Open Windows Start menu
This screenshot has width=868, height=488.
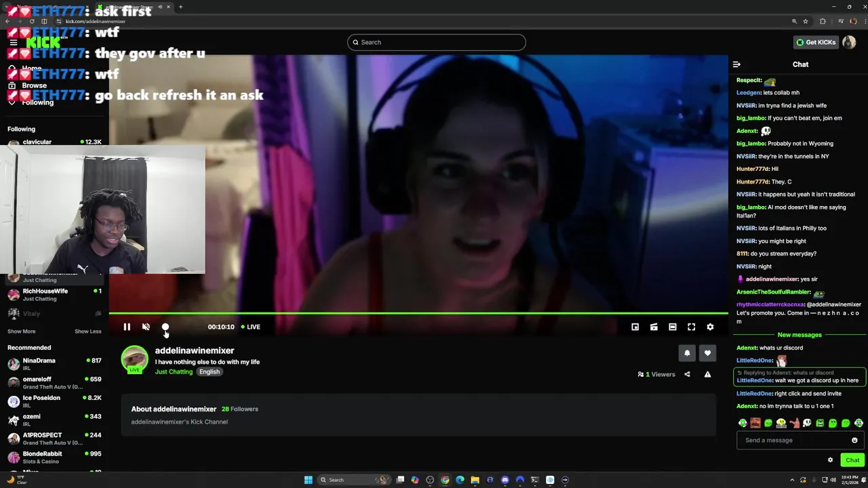coord(308,480)
